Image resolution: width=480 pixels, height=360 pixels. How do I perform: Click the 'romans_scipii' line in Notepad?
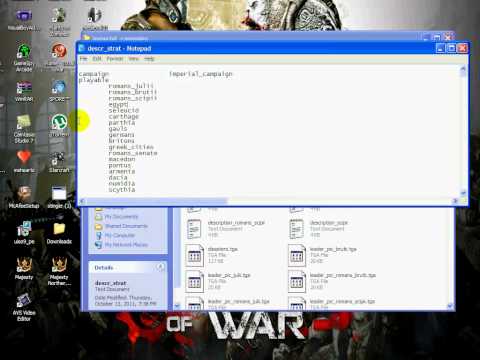tap(133, 98)
